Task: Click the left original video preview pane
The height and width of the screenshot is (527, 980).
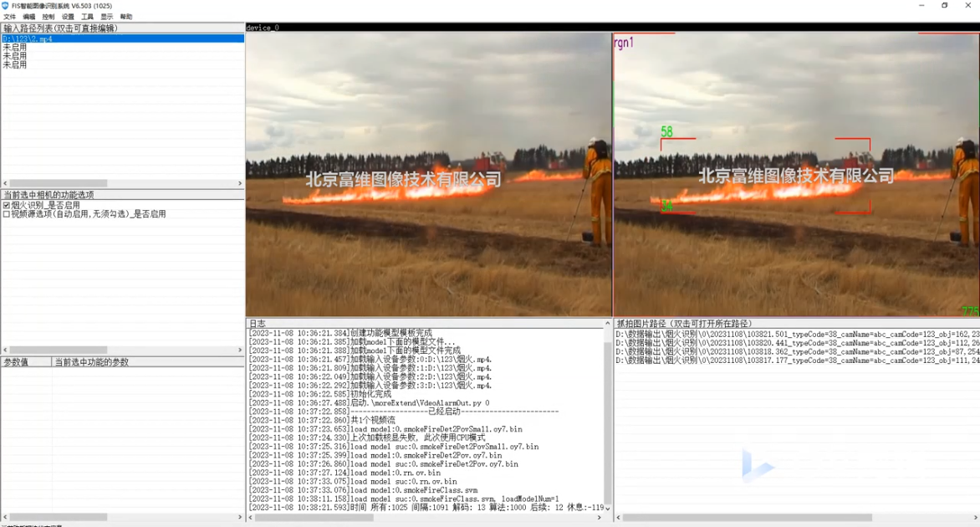Action: click(x=429, y=175)
